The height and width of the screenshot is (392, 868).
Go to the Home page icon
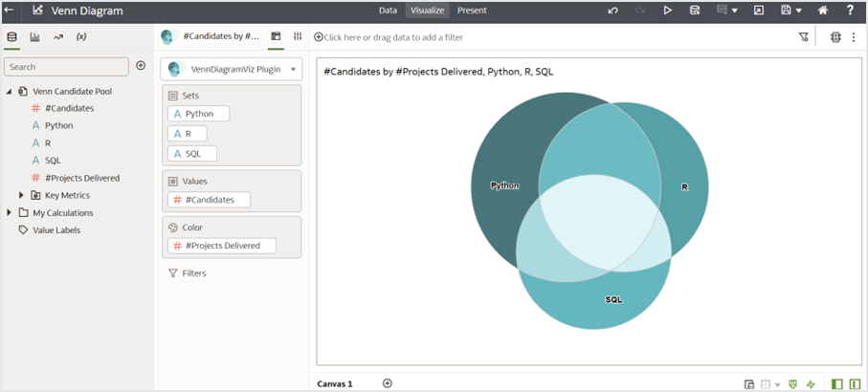point(823,11)
